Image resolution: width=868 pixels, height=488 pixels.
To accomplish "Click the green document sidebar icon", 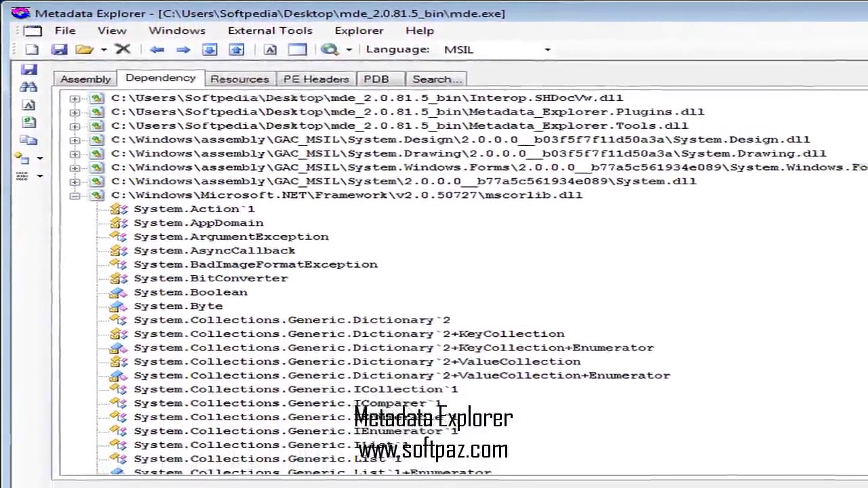I will 28,123.
